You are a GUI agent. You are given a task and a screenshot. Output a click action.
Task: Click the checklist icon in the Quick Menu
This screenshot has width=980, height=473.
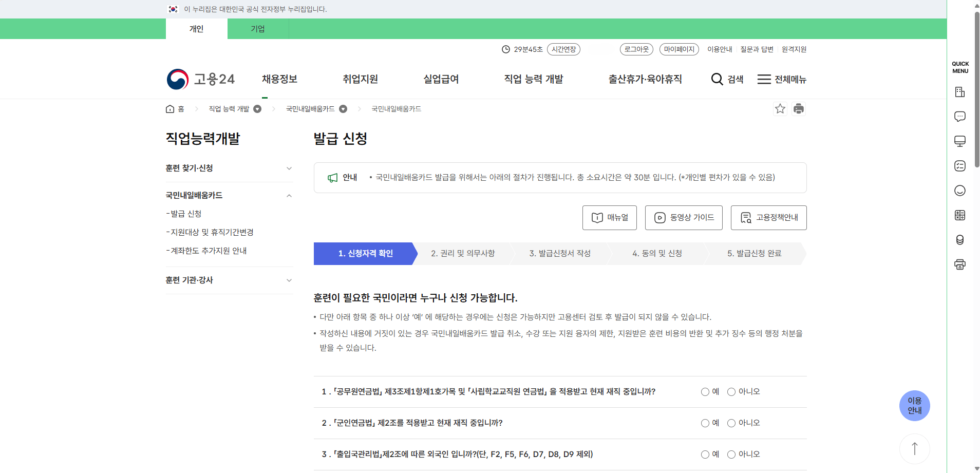960,166
